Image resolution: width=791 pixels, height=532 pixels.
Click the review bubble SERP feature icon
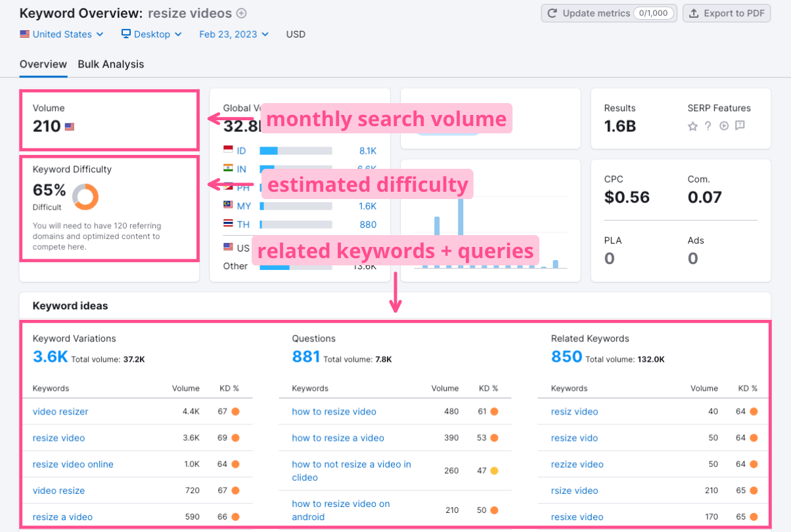tap(740, 126)
